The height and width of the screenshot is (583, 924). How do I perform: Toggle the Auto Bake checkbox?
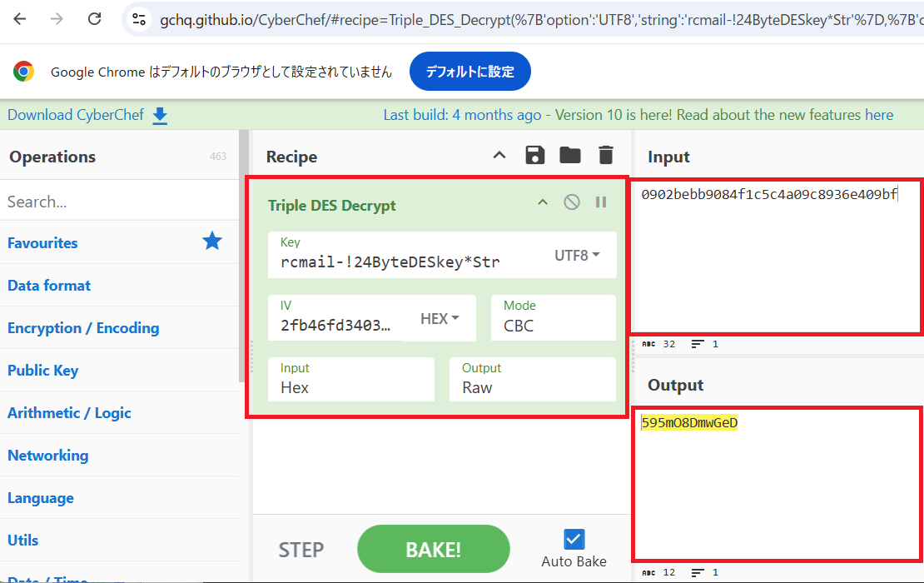(x=574, y=539)
